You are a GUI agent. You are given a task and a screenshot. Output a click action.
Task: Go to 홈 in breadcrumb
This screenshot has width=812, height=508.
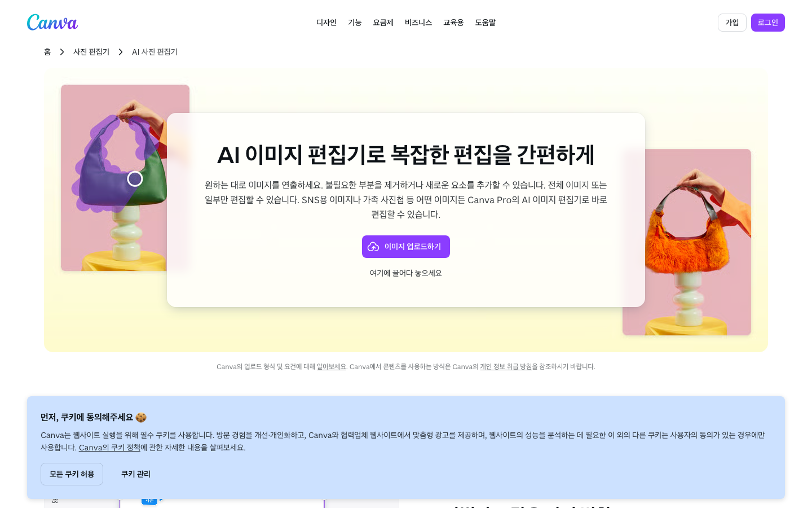pos(47,52)
